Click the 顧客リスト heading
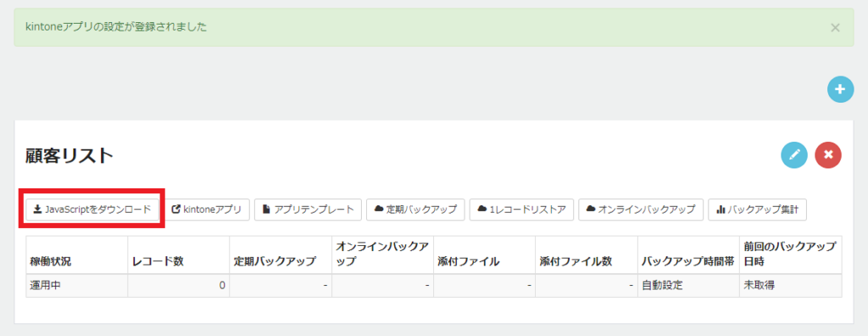The width and height of the screenshot is (868, 336). pyautogui.click(x=70, y=156)
